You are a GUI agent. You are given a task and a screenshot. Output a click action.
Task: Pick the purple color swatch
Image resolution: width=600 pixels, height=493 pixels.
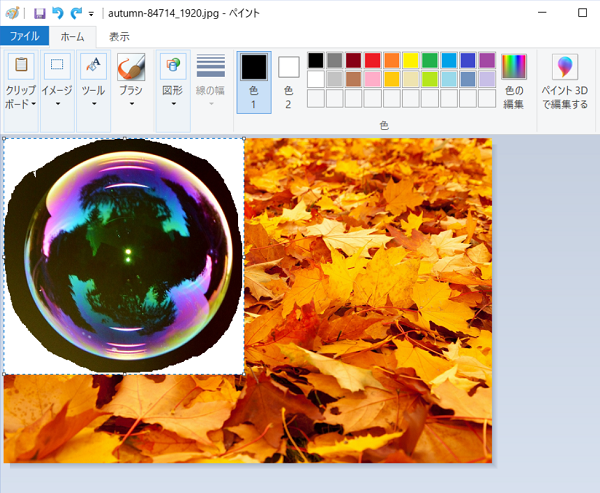pyautogui.click(x=487, y=60)
